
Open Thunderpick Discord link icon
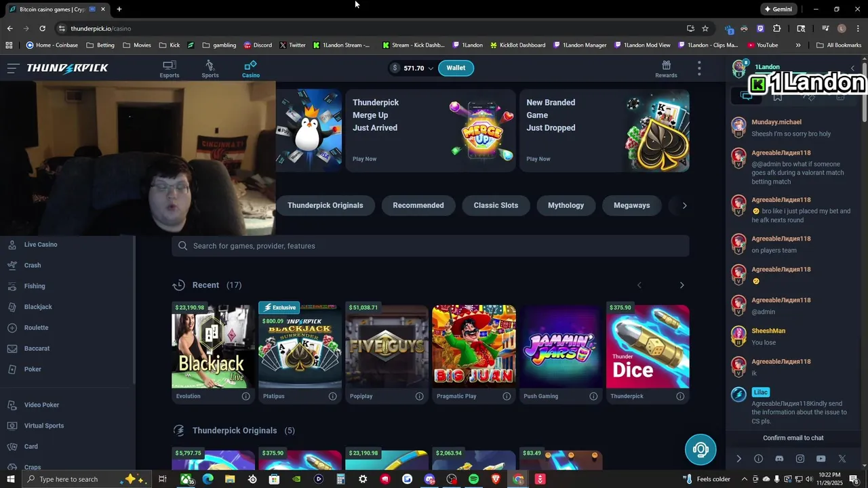click(779, 459)
